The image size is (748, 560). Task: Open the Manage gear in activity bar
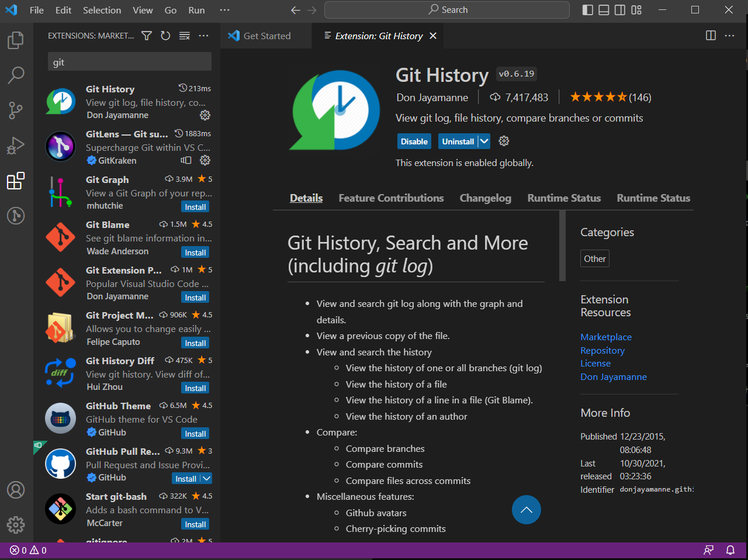16,524
